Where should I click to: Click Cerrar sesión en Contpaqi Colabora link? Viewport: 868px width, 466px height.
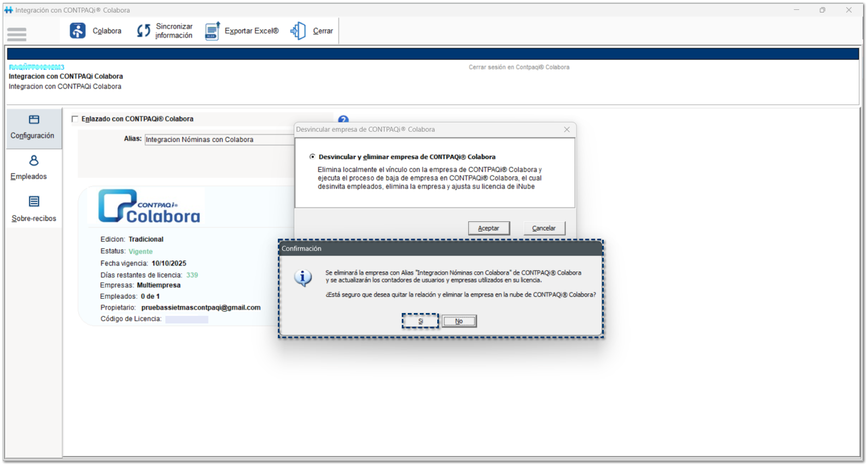click(519, 67)
